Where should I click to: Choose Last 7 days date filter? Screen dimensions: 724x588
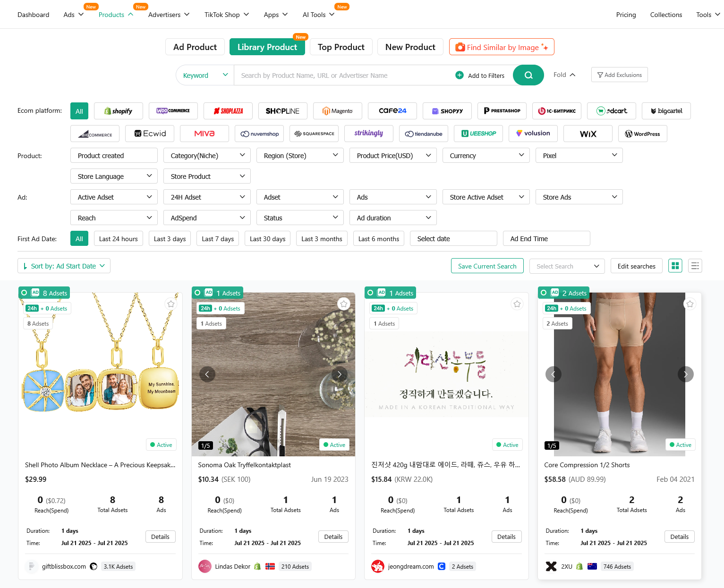tap(218, 238)
